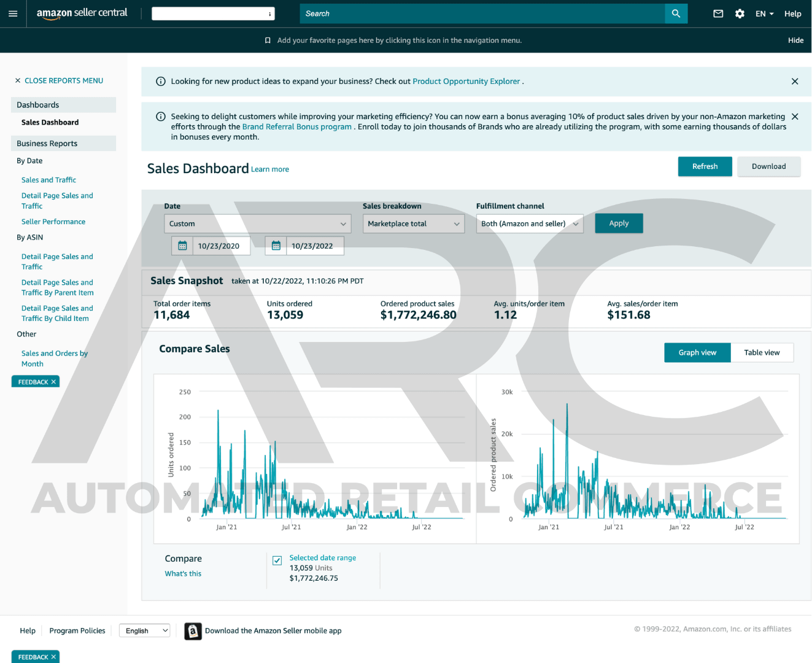This screenshot has width=812, height=663.
Task: Click the bookmark favorites icon
Action: tap(268, 41)
